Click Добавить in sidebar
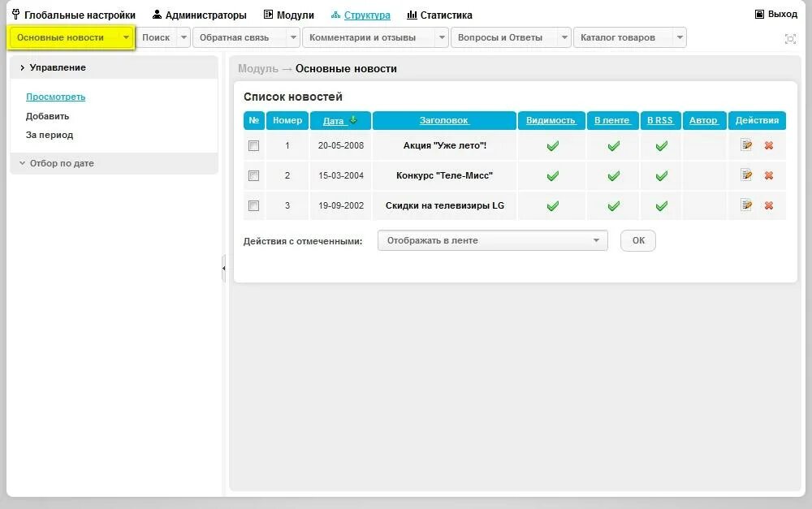This screenshot has width=812, height=509. point(47,116)
